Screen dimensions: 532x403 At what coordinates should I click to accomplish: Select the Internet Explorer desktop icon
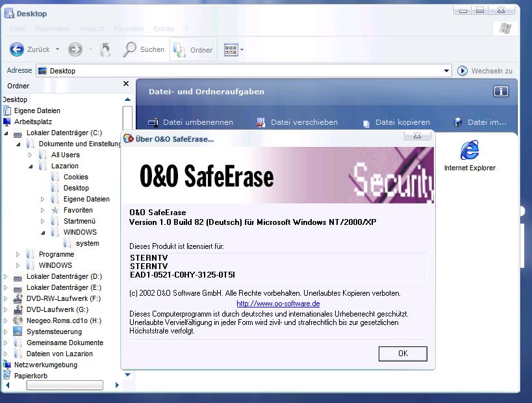470,155
